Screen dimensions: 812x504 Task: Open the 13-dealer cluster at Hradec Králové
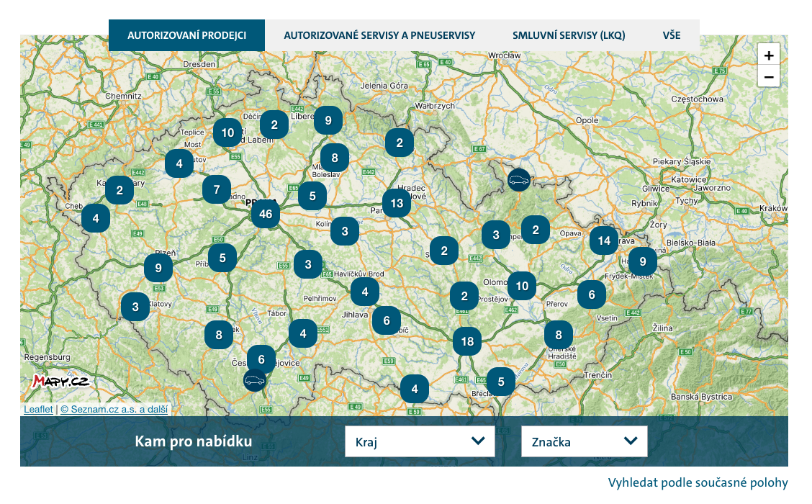397,203
